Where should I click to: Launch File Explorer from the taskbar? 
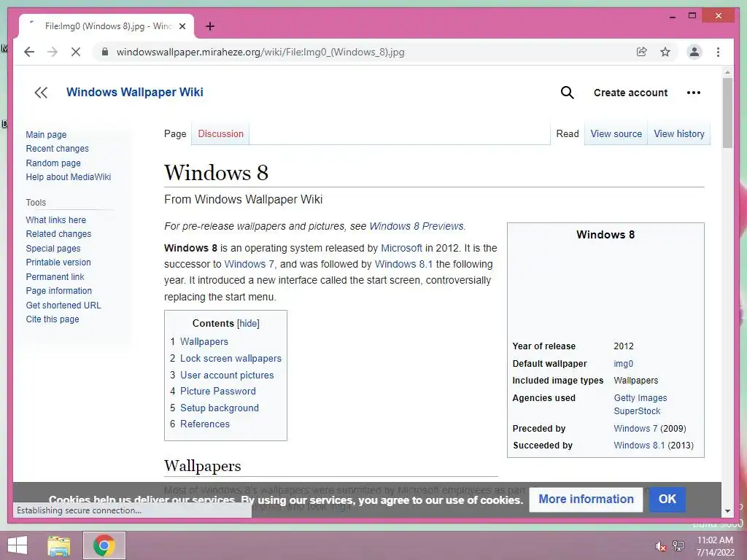59,545
